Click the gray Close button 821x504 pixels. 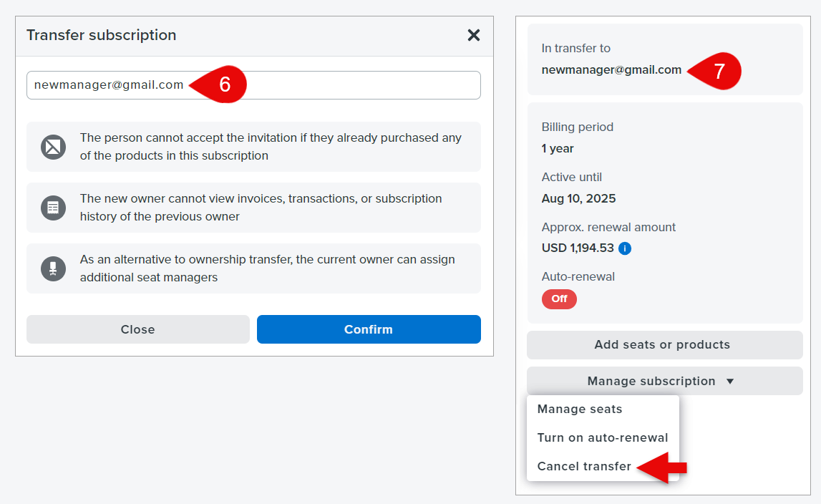coord(138,329)
